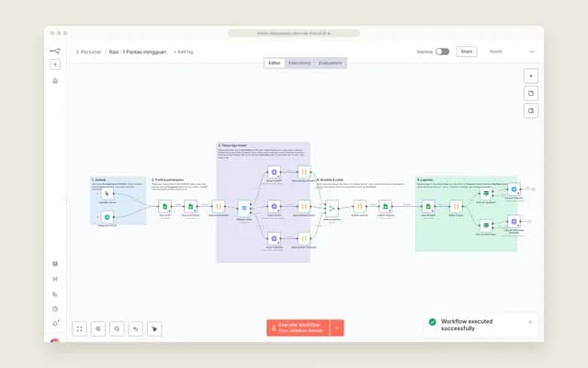Open the notifications bell in sidebar
Image resolution: width=588 pixels, height=368 pixels.
55,323
